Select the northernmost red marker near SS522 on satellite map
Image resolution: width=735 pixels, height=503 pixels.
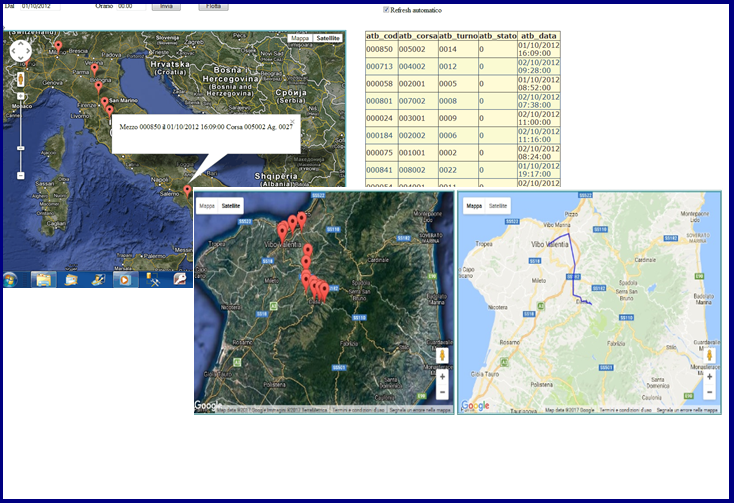tap(301, 220)
